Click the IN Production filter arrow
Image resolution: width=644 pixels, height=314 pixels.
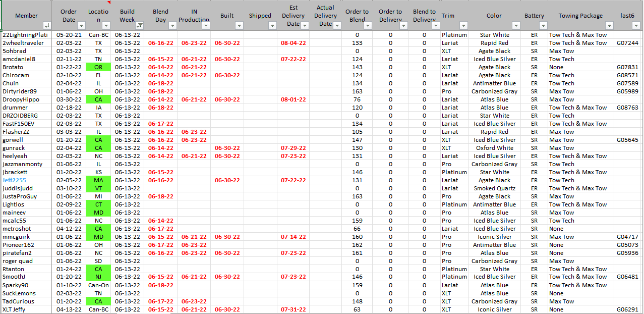(206, 26)
